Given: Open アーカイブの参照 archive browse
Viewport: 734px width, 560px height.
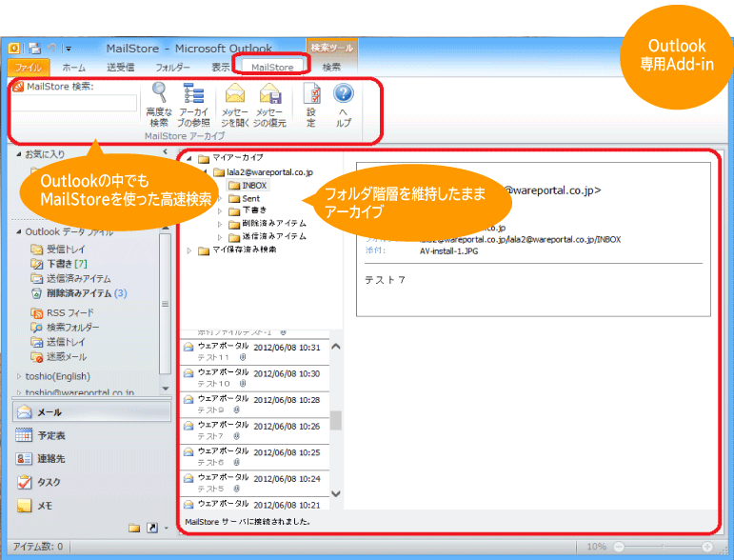Looking at the screenshot, I should 193,105.
